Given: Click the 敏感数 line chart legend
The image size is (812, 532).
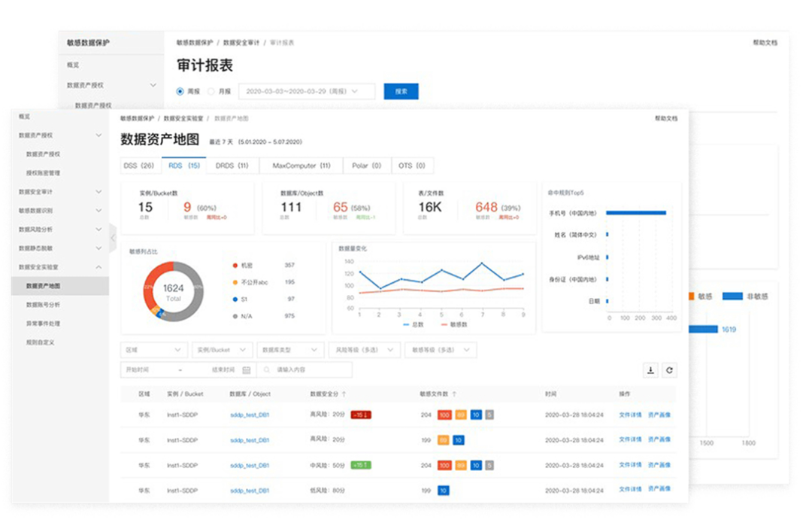Looking at the screenshot, I should pyautogui.click(x=453, y=324).
